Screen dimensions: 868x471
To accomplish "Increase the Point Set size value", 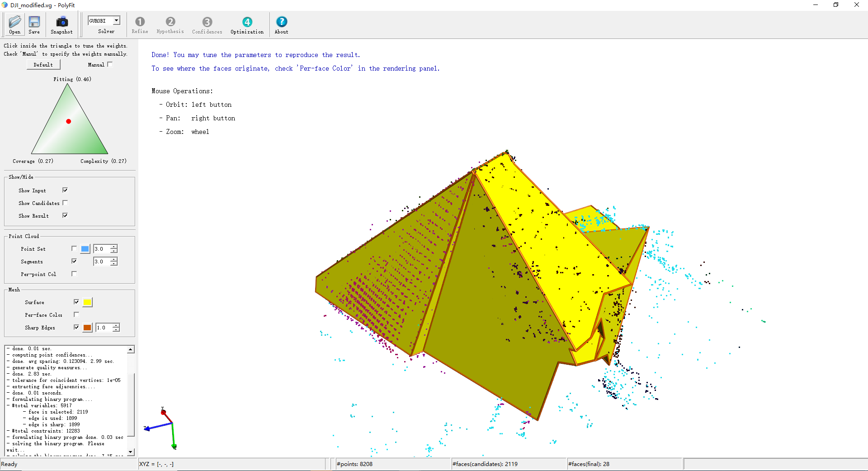I will (x=114, y=247).
